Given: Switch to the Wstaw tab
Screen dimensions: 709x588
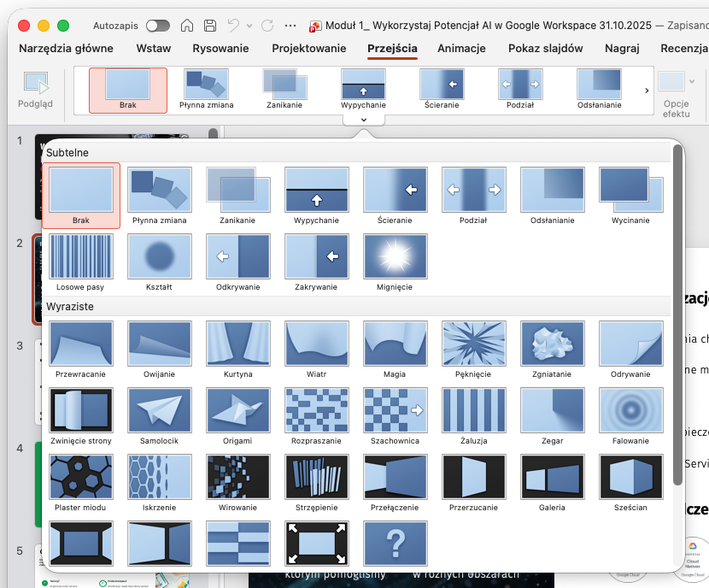Looking at the screenshot, I should [154, 49].
